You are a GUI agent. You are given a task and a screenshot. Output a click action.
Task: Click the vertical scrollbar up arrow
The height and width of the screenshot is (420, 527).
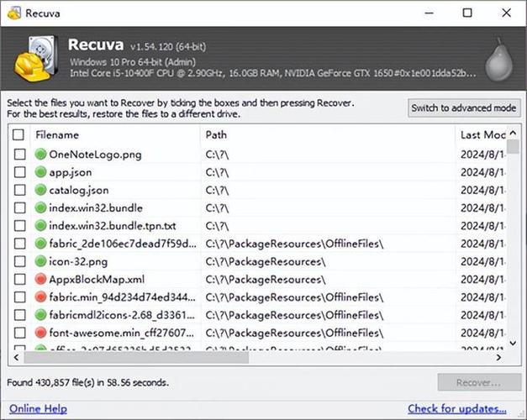513,133
